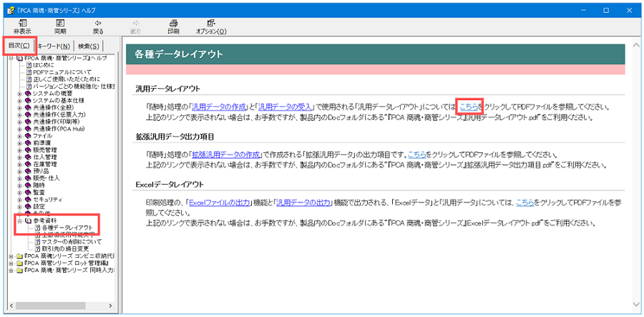Click the はじめに topic page icon
This screenshot has height=317, width=644.
coord(29,65)
